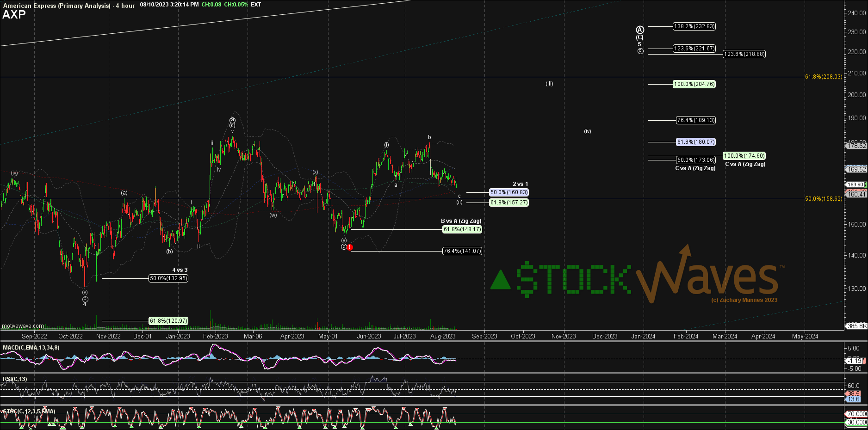The width and height of the screenshot is (868, 430).
Task: Click the Sep-2022 date on time axis
Action: tap(34, 336)
